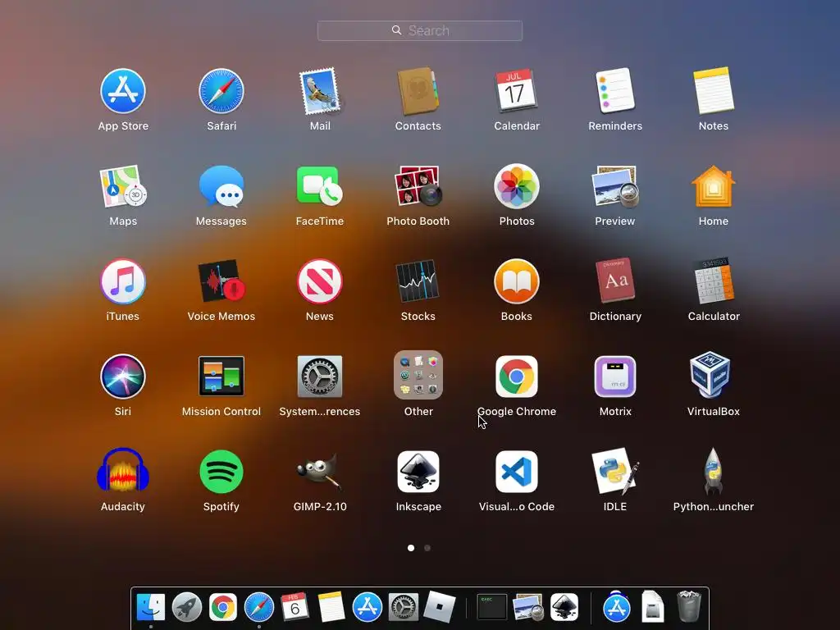
Task: Open the Books app
Action: pyautogui.click(x=517, y=282)
